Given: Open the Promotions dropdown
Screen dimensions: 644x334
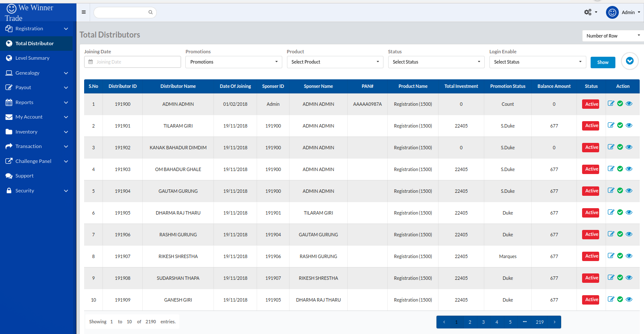Looking at the screenshot, I should pyautogui.click(x=234, y=62).
